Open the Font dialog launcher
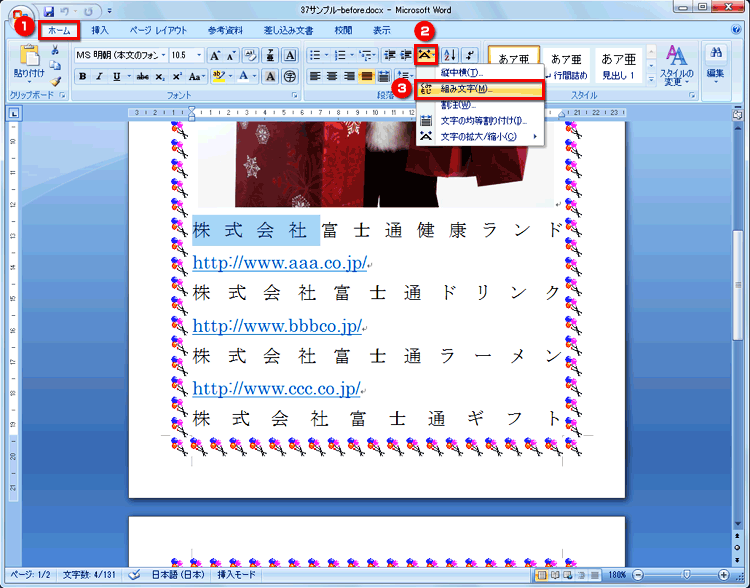750x588 pixels. [295, 96]
